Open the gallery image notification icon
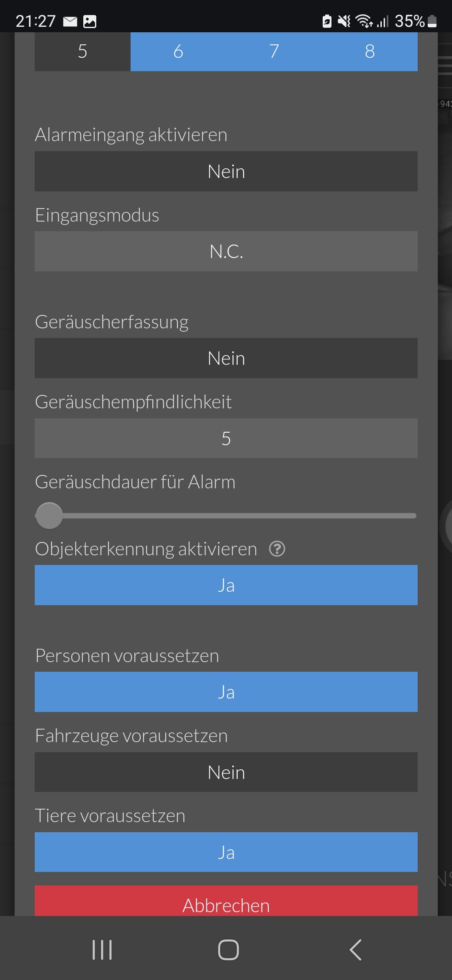Screen dimensions: 452x980 (90, 21)
